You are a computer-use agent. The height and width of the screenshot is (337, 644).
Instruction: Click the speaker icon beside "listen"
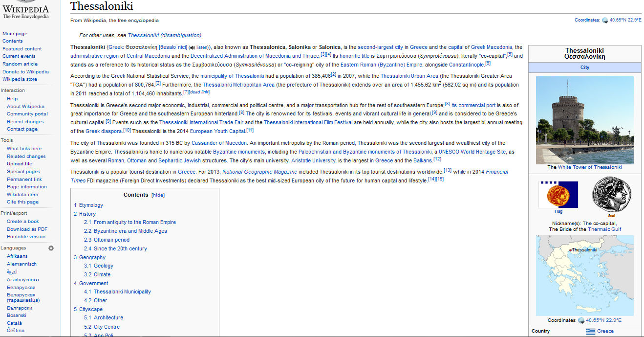pyautogui.click(x=192, y=47)
